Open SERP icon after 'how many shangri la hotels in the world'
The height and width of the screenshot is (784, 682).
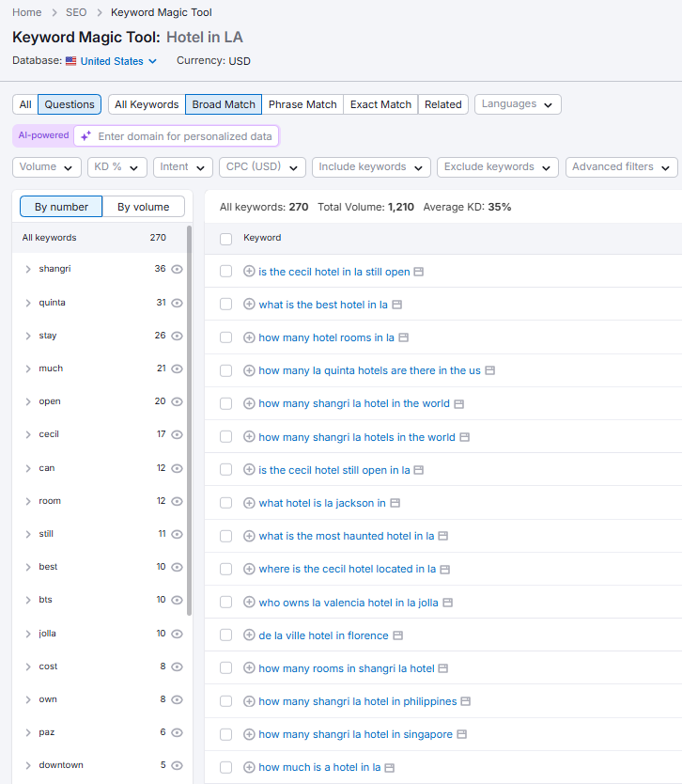click(464, 437)
